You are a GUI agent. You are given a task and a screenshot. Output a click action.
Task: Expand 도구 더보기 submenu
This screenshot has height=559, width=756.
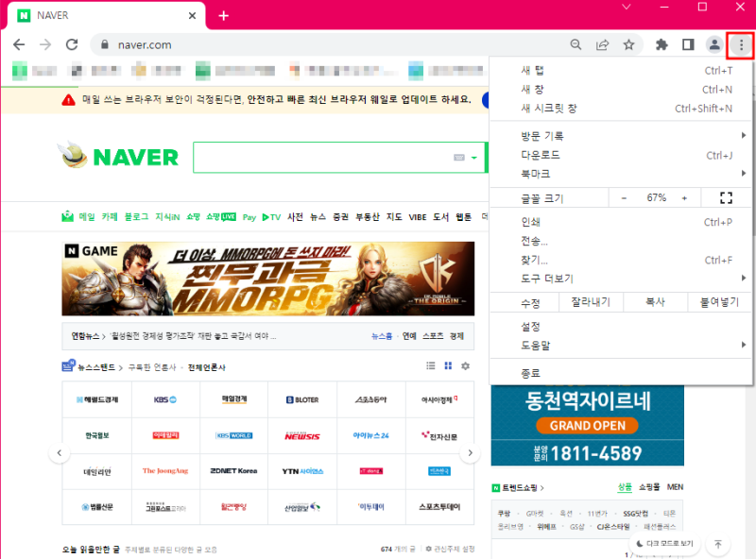tap(621, 279)
